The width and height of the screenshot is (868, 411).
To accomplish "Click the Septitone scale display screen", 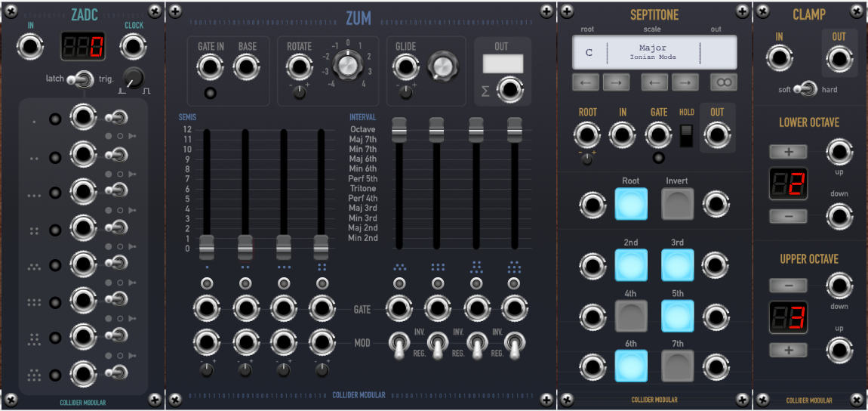I will click(655, 53).
